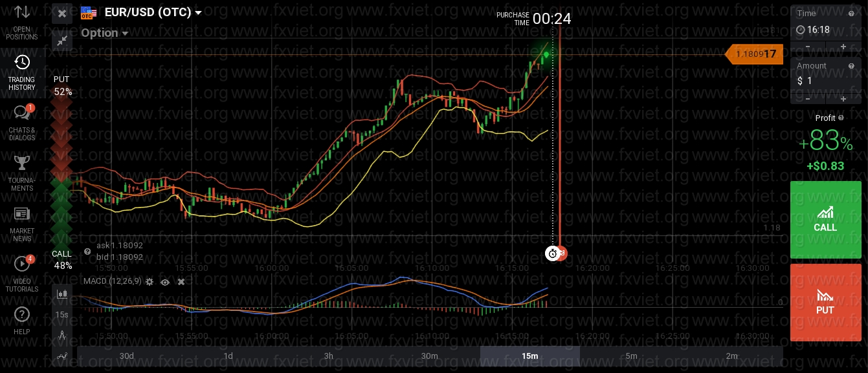
Task: Click the help icon next to ask/bid
Action: pyautogui.click(x=87, y=251)
